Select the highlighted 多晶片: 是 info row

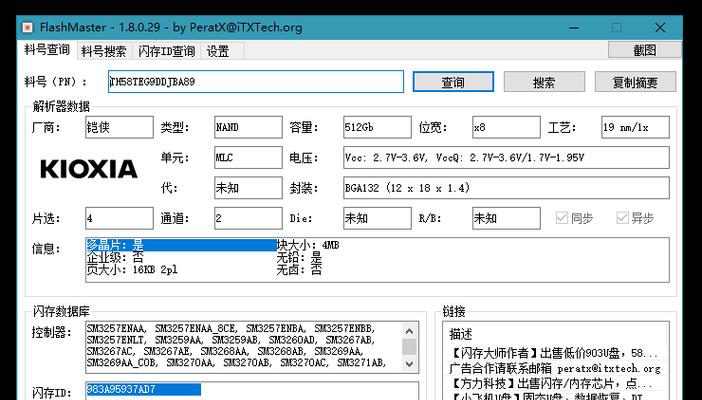point(181,245)
